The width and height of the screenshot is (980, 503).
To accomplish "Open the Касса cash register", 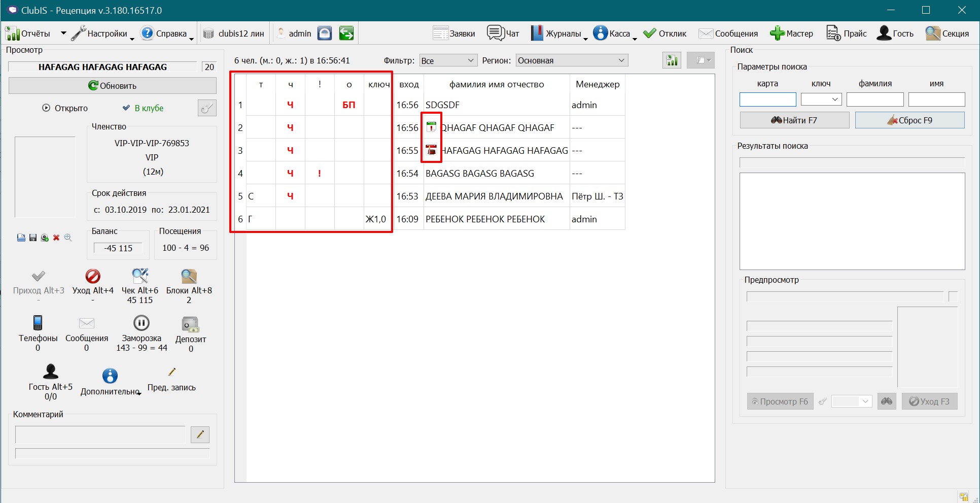I will pyautogui.click(x=615, y=33).
